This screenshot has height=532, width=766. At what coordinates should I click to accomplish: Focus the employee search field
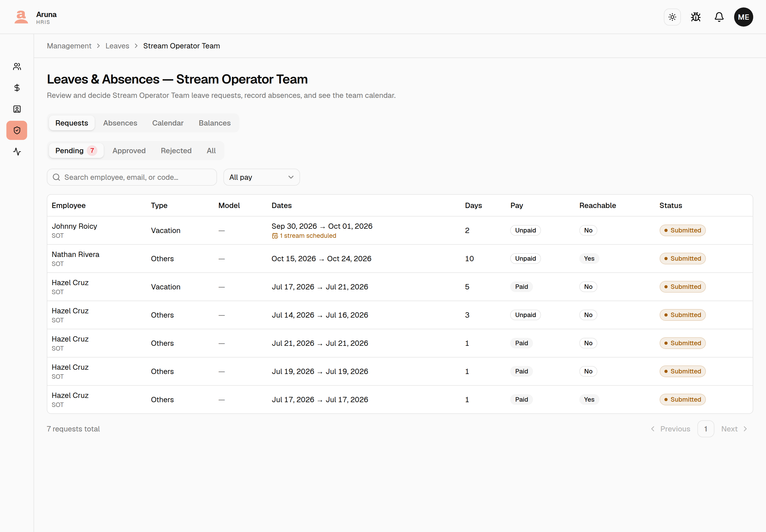click(132, 177)
